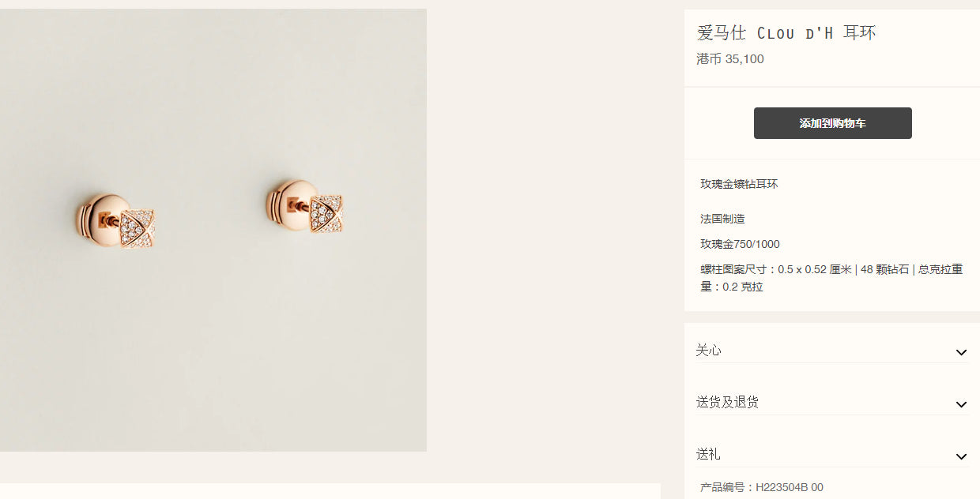The height and width of the screenshot is (499, 980).
Task: Expand the 送货及退货 section arrow
Action: click(x=961, y=404)
